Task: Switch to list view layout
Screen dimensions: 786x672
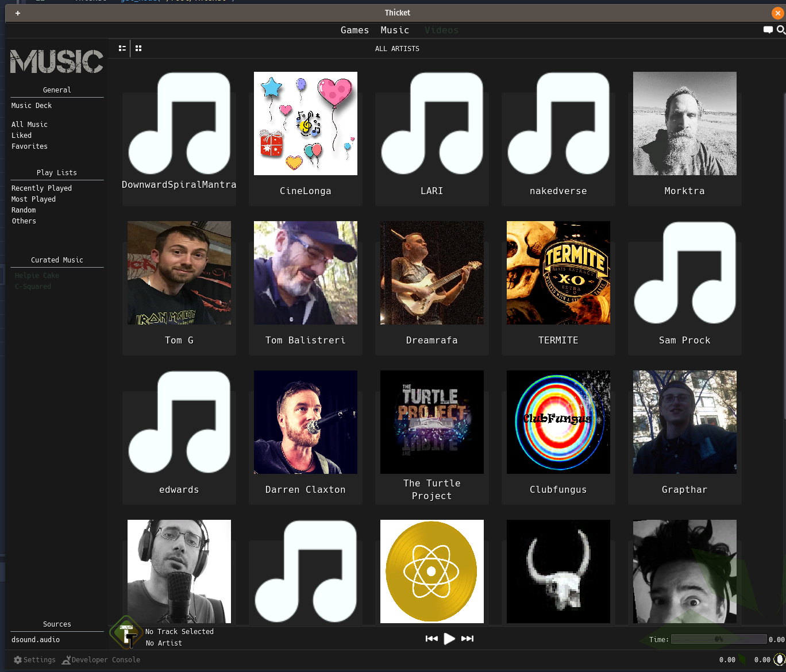Action: point(122,49)
